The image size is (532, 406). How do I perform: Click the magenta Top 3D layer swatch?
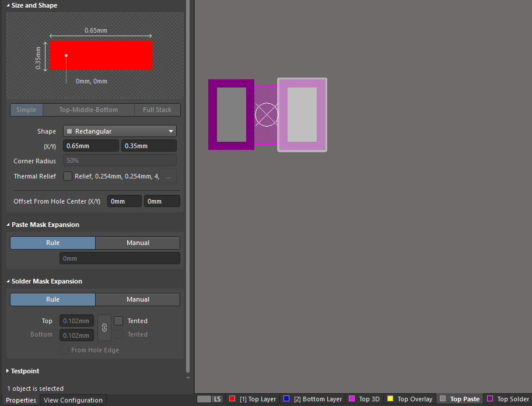click(352, 399)
